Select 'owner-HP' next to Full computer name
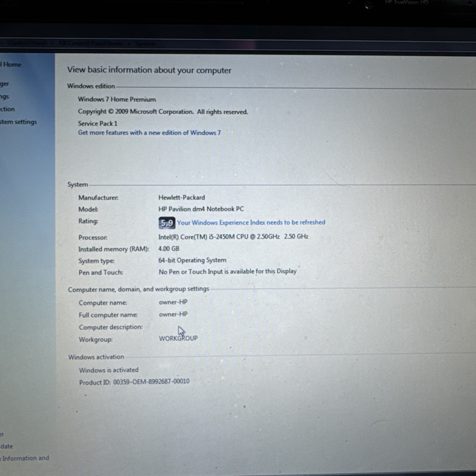Screen dimensions: 476x476 (x=173, y=314)
